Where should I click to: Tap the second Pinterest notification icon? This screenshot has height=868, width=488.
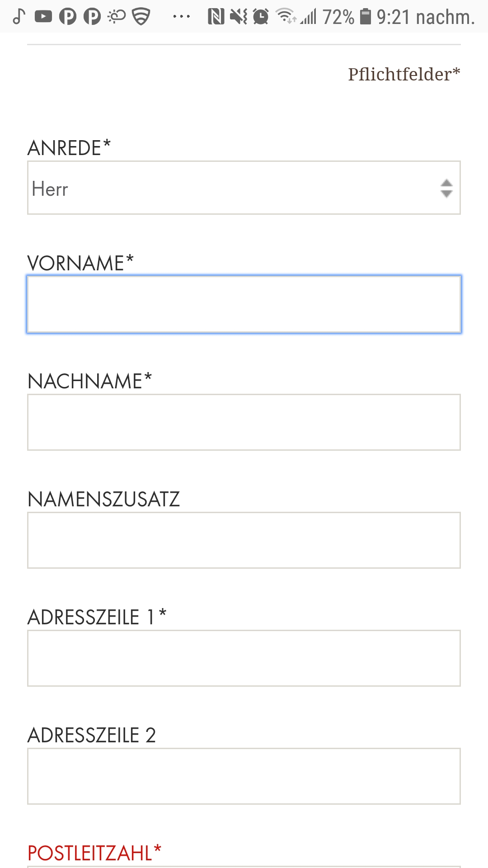coord(93,16)
